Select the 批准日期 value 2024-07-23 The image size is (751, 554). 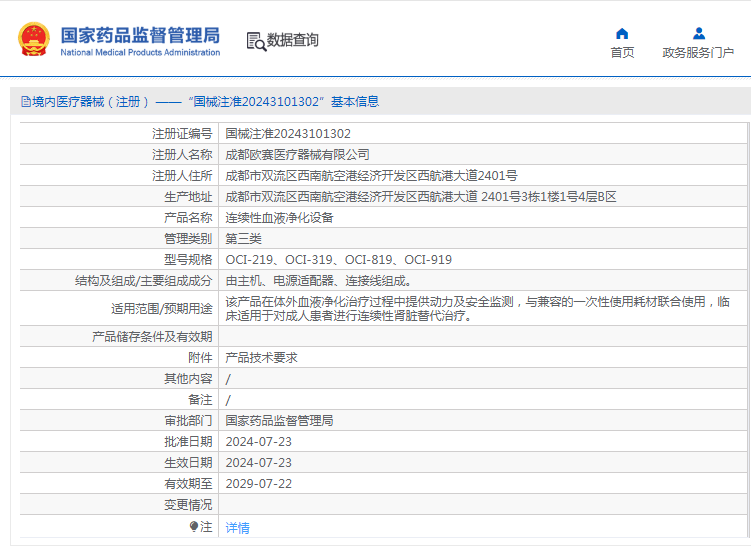pos(259,442)
